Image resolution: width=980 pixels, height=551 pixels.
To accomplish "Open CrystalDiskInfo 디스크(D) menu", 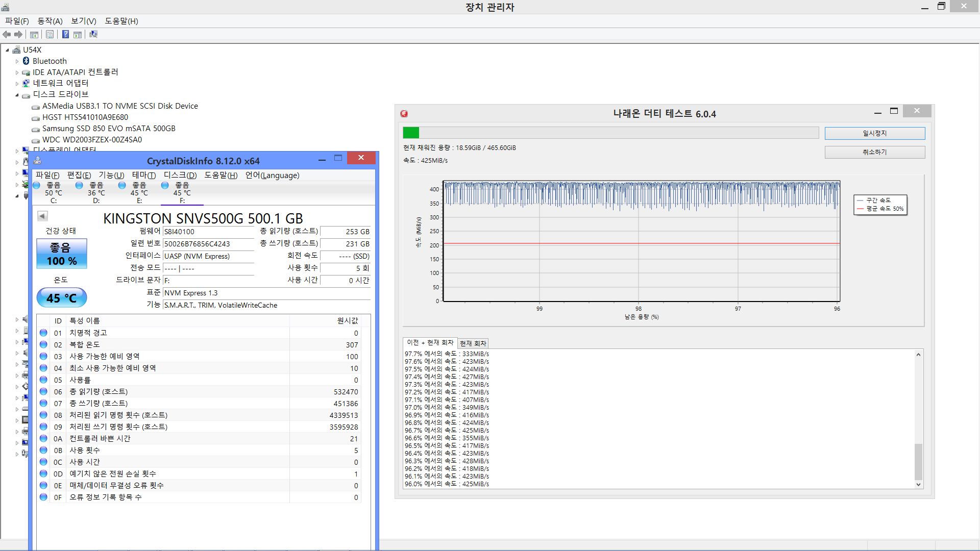I will (x=180, y=175).
